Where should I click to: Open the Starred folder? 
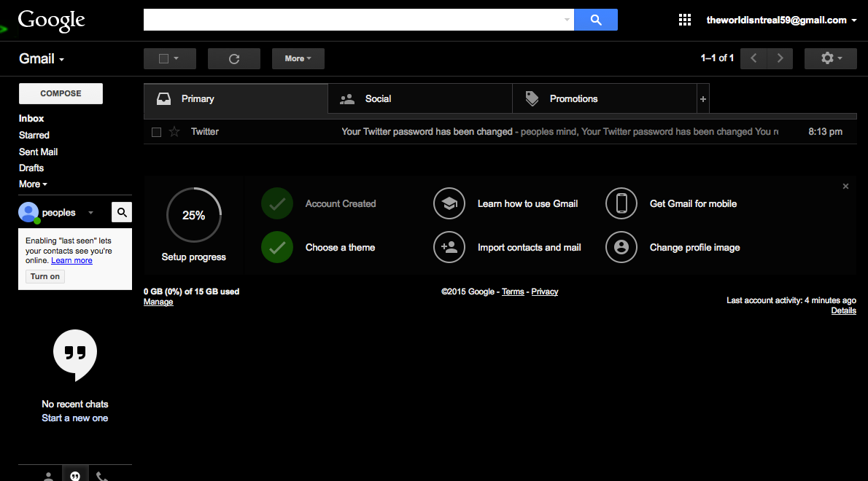34,135
